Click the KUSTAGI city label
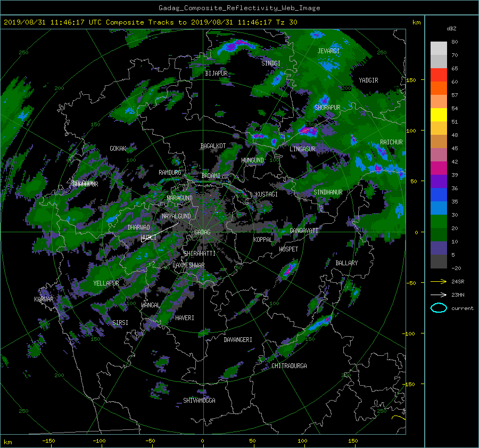Viewport: 479px width, 448px height. coord(267,194)
